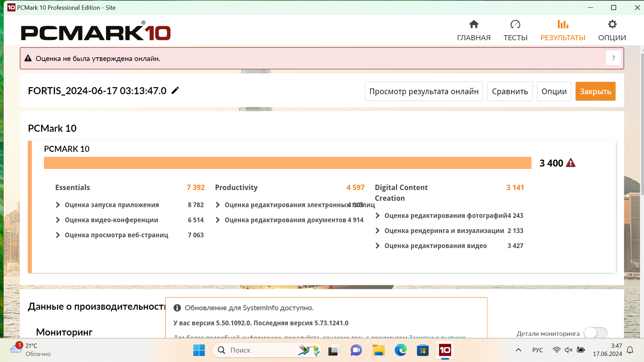Click the Просмотр результата онлайн button
644x362 pixels.
click(424, 91)
